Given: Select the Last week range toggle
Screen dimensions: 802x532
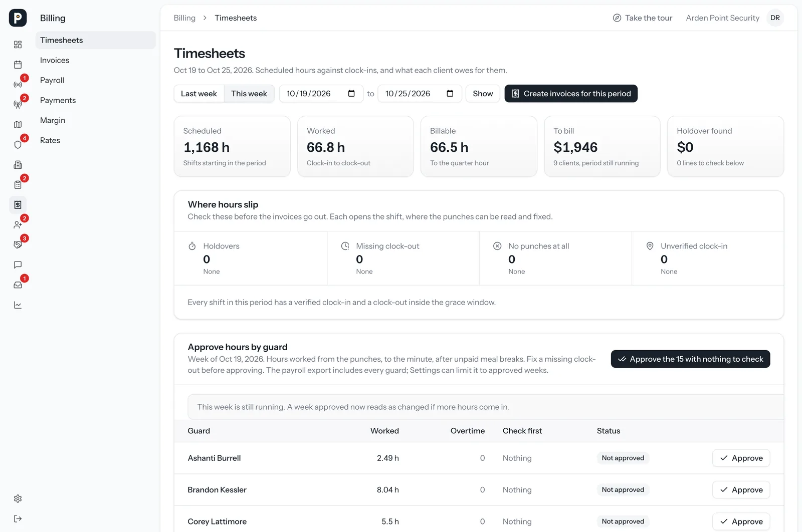Looking at the screenshot, I should pos(199,94).
